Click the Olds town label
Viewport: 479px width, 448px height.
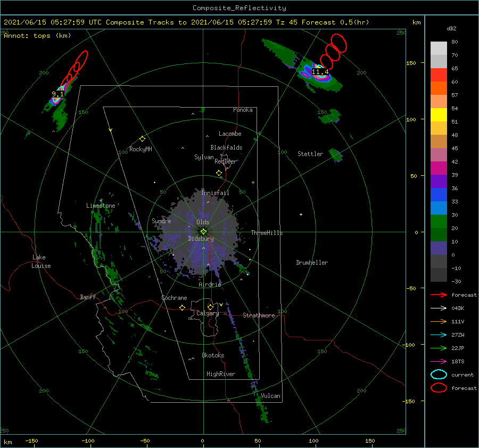pyautogui.click(x=203, y=222)
